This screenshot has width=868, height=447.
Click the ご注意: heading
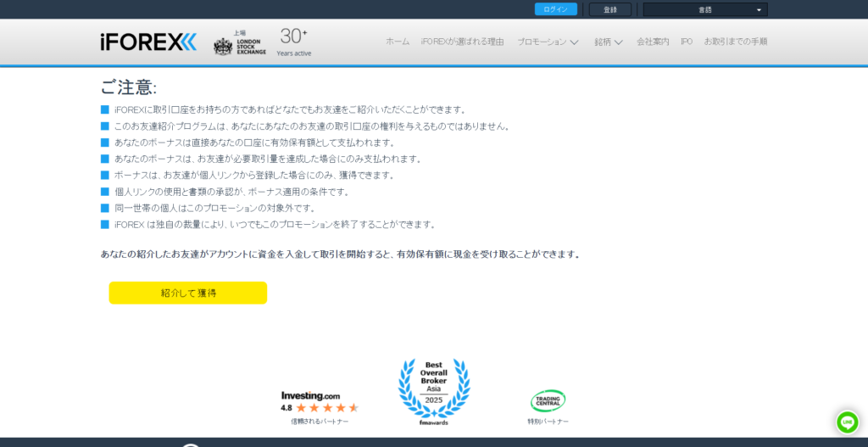click(x=129, y=87)
